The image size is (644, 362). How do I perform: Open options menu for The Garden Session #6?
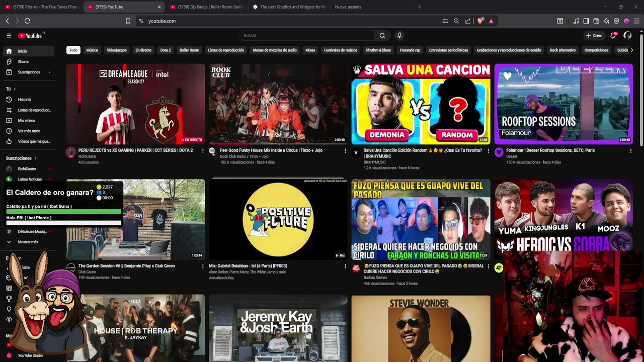pos(203,266)
